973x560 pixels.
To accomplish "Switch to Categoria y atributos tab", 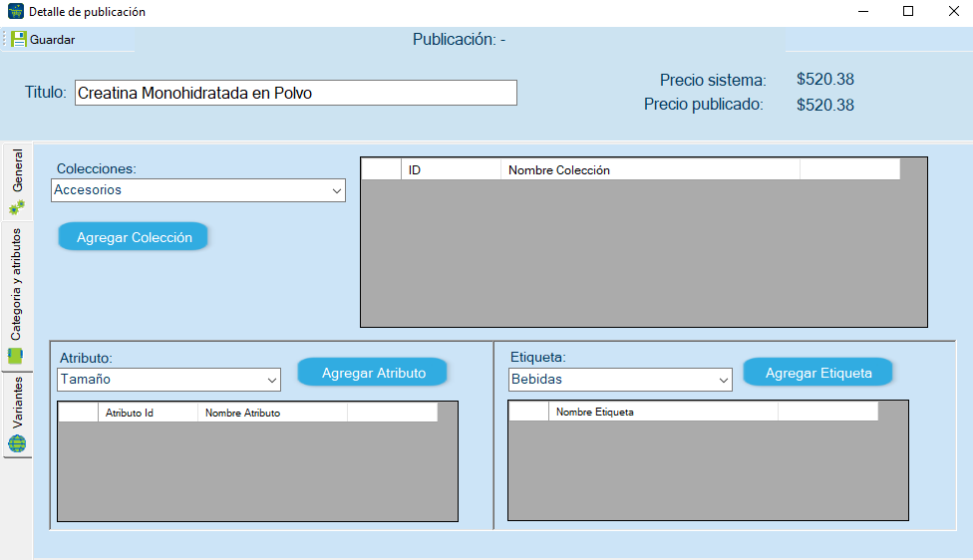I will click(x=17, y=295).
